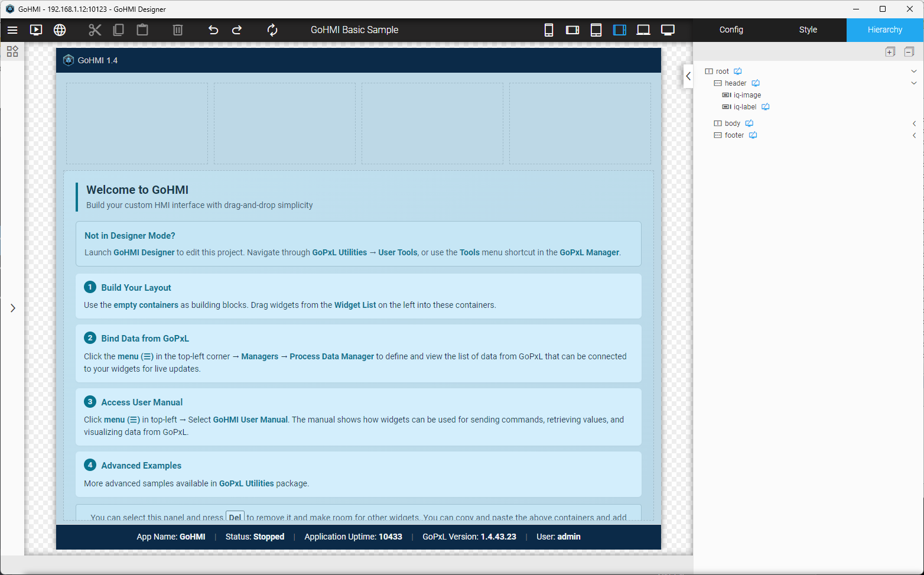Image resolution: width=924 pixels, height=575 pixels.
Task: Switch to the Style tab
Action: (808, 30)
